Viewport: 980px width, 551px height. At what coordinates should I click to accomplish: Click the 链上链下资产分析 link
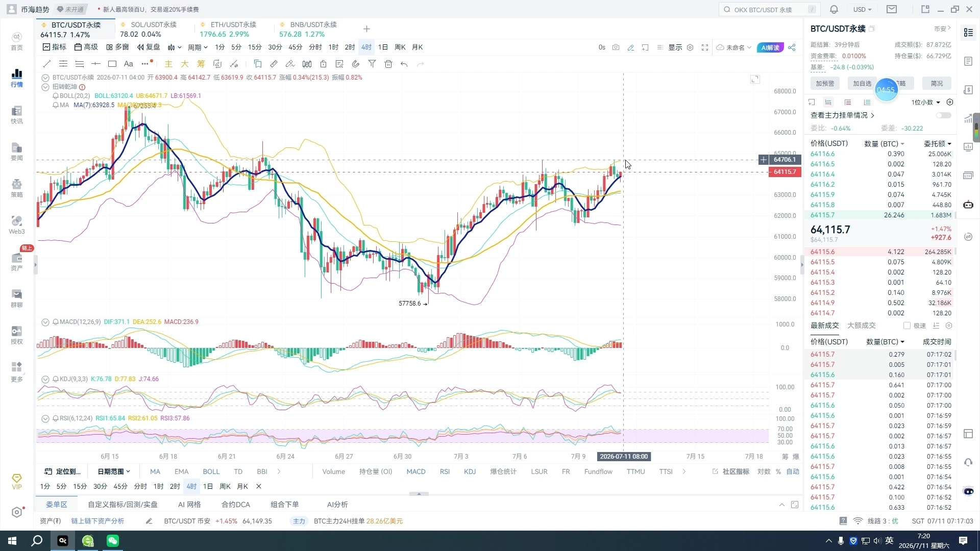pyautogui.click(x=97, y=521)
